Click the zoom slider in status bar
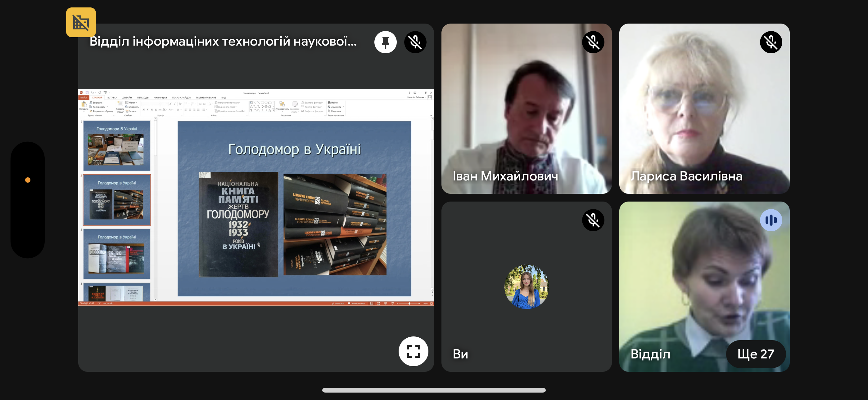868x400 pixels. click(409, 303)
